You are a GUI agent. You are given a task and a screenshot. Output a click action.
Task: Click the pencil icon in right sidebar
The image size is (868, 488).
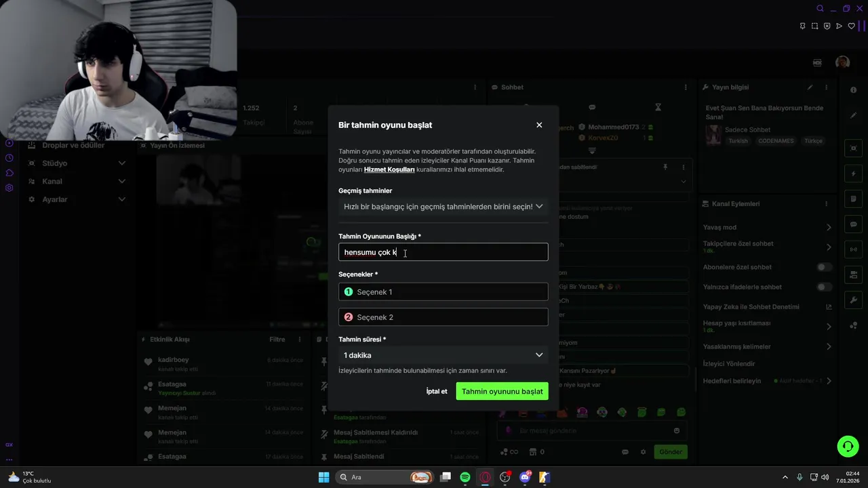(x=853, y=115)
